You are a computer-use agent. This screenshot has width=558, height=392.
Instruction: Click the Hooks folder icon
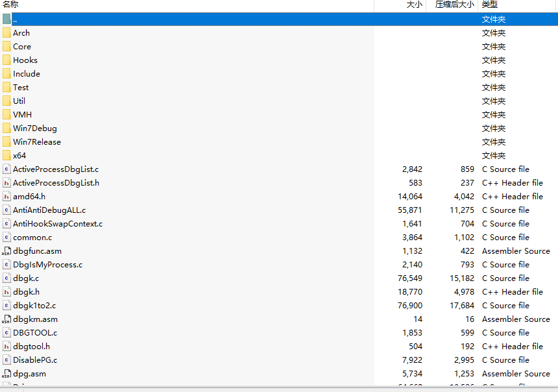(x=6, y=60)
